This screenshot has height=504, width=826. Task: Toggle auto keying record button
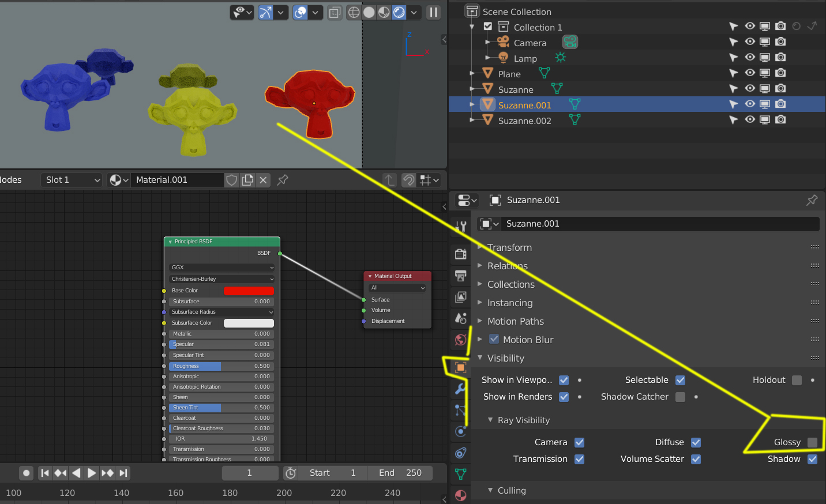pos(26,473)
